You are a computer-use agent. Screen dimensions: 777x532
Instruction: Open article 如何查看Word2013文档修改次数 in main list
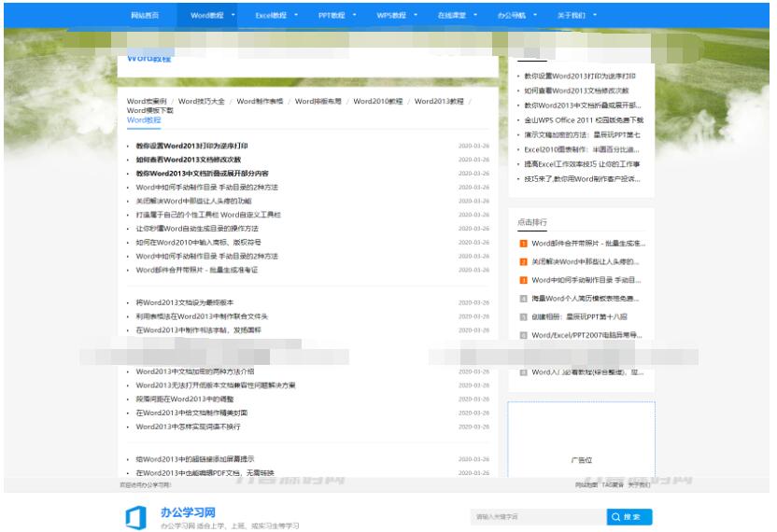(x=189, y=160)
